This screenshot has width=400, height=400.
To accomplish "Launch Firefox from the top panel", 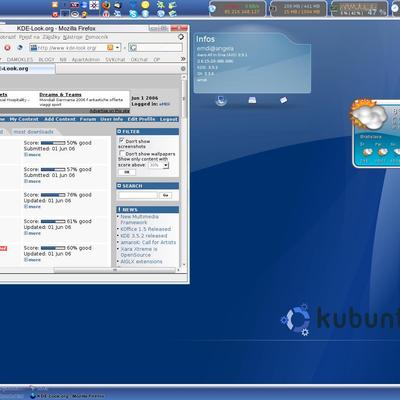I will click(x=106, y=5).
